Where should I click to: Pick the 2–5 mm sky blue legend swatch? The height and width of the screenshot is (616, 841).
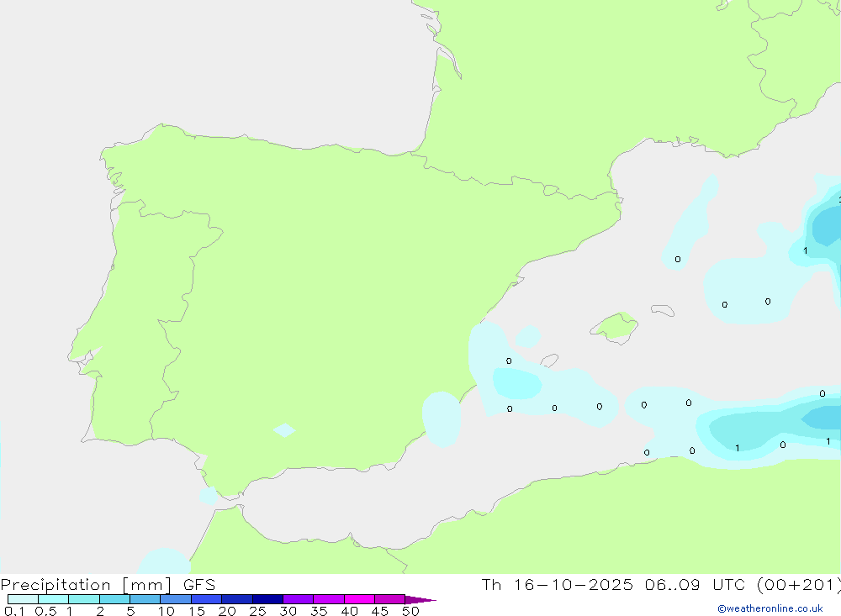(x=114, y=599)
